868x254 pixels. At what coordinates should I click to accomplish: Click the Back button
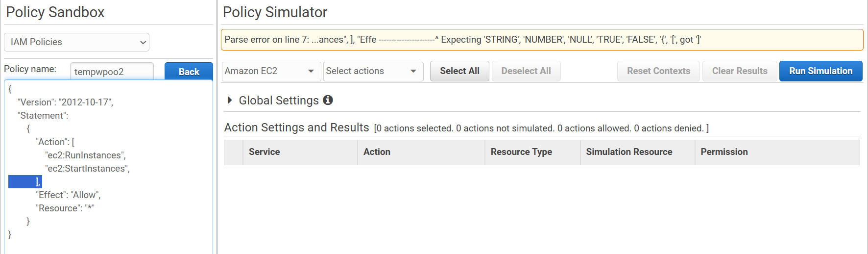coord(189,72)
